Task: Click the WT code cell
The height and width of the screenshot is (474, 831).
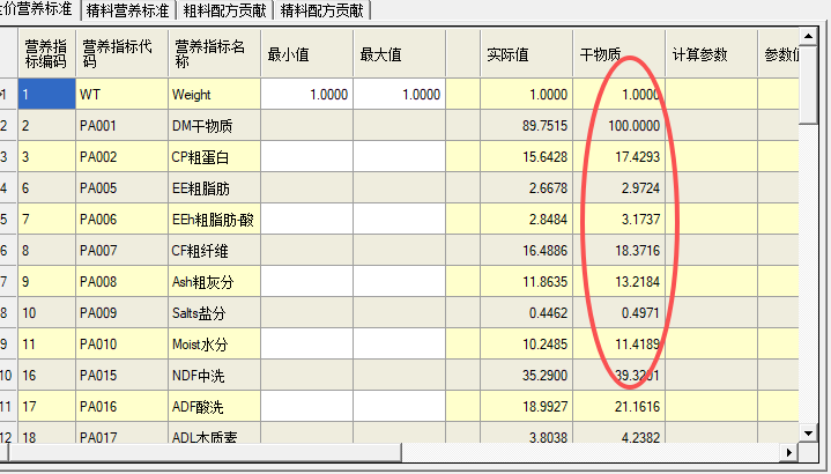Action: (122, 94)
